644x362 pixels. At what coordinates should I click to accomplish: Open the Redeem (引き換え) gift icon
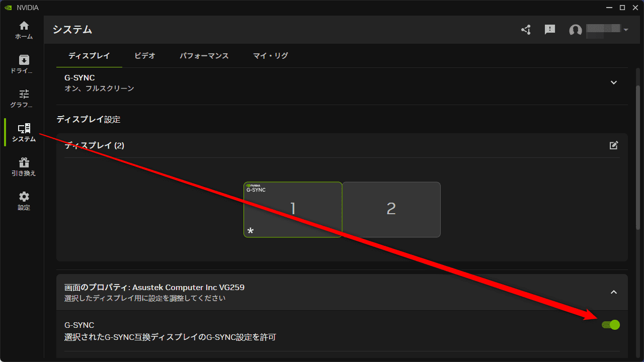(x=24, y=167)
